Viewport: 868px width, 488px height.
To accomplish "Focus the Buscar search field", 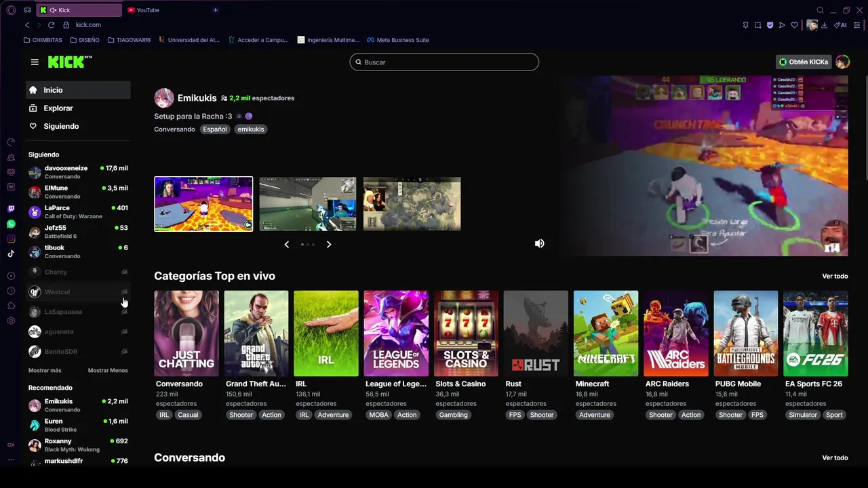I will [x=444, y=62].
